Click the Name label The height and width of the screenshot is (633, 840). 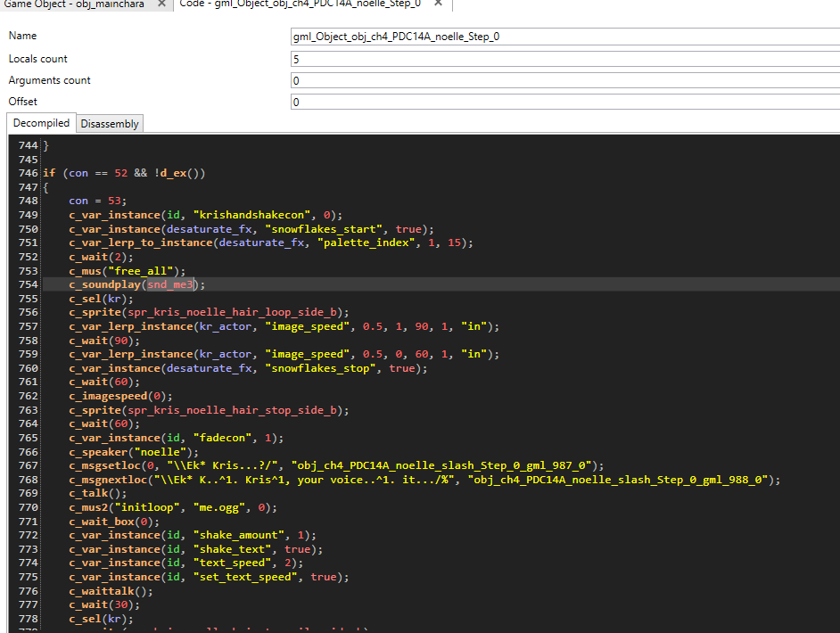[x=22, y=36]
